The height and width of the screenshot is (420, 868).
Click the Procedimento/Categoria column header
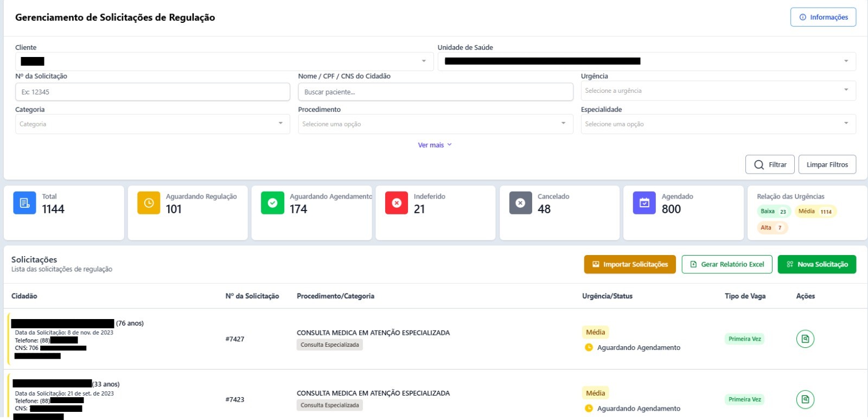pyautogui.click(x=336, y=296)
